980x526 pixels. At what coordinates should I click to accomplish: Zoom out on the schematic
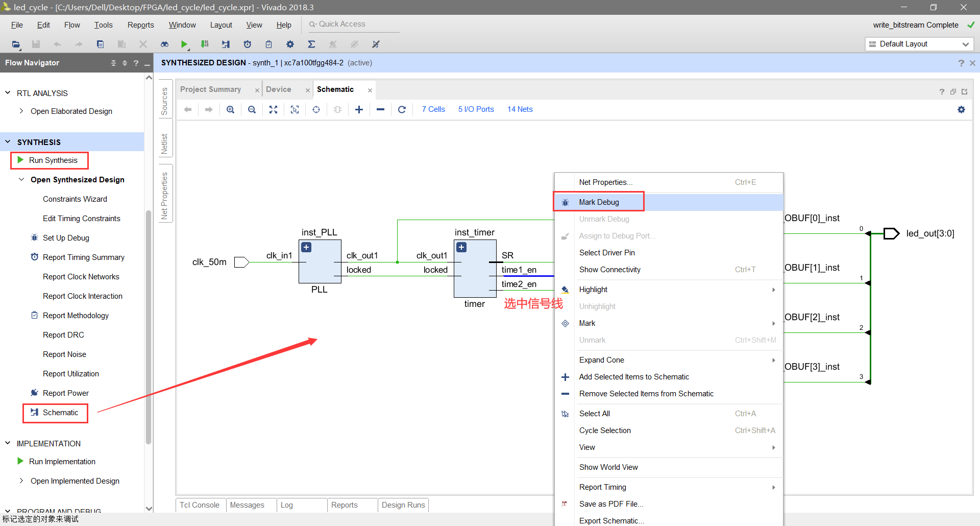[252, 109]
